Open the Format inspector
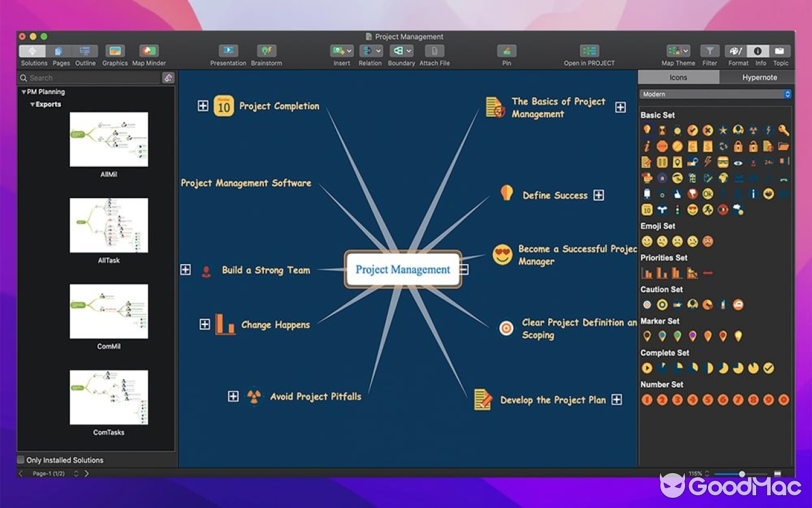The image size is (812, 508). (x=738, y=51)
